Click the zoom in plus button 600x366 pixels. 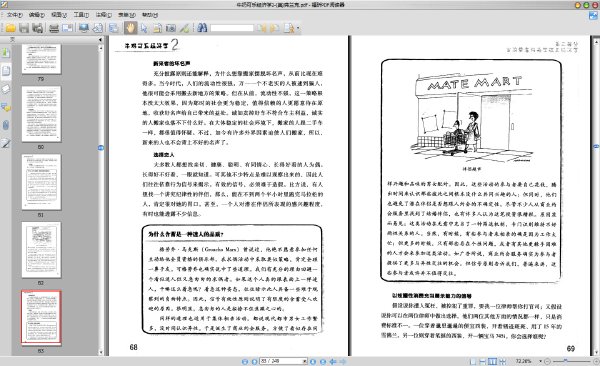[x=595, y=361]
